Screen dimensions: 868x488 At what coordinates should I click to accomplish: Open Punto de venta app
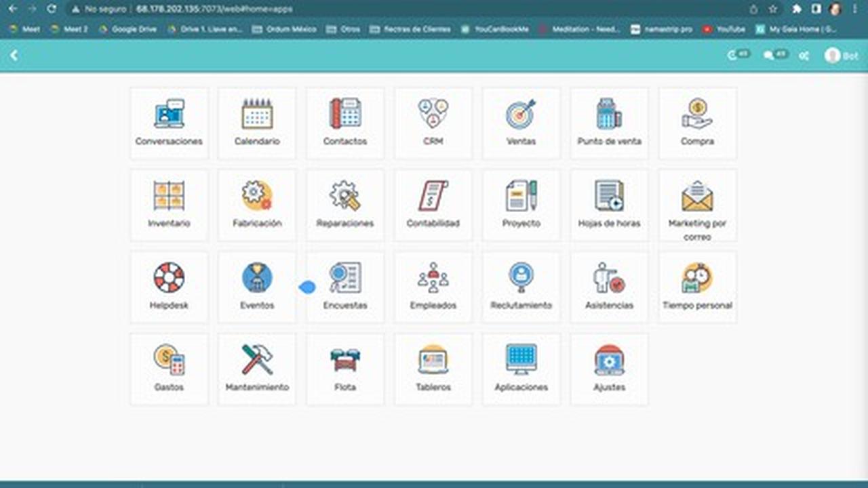(x=609, y=123)
